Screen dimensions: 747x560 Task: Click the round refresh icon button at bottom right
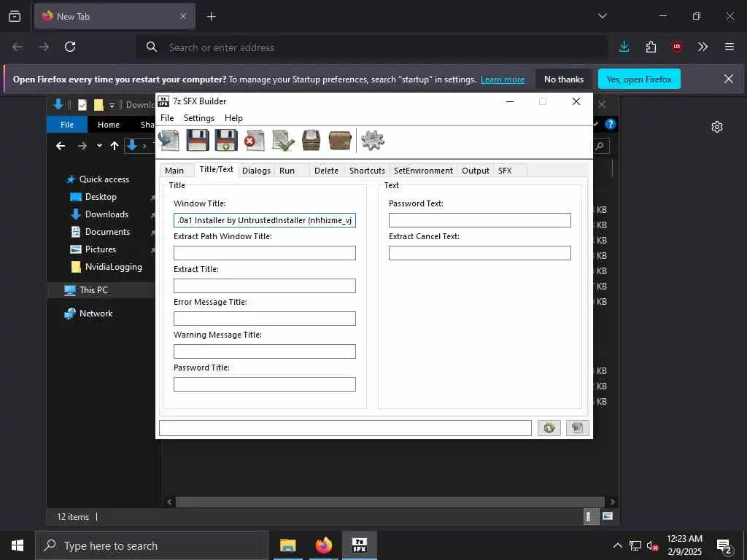click(549, 427)
